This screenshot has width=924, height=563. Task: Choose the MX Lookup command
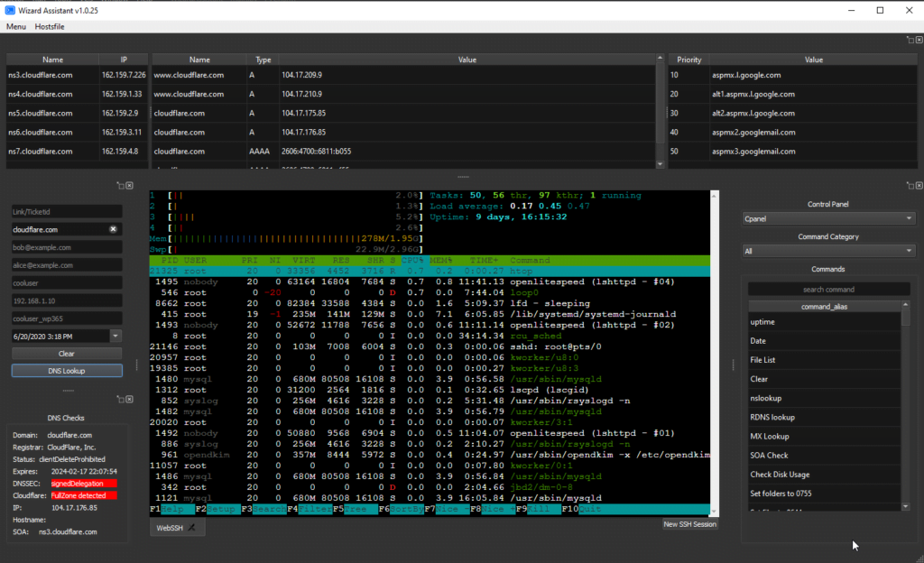[825, 436]
